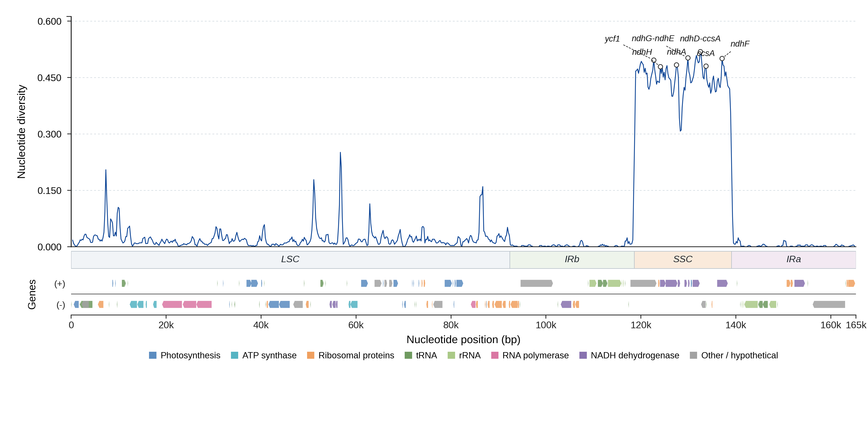Click the 'ycf1' peak annotation
868x422 pixels.
point(612,39)
